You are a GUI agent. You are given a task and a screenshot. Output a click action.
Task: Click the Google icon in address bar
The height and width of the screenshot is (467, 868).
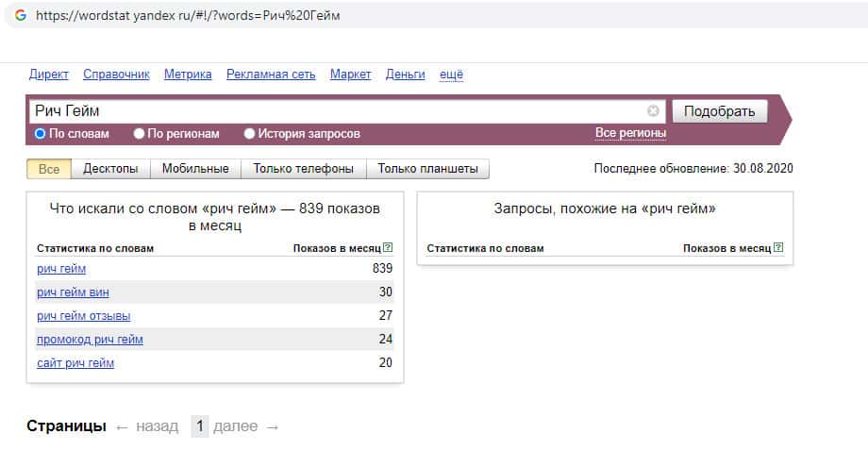(21, 16)
